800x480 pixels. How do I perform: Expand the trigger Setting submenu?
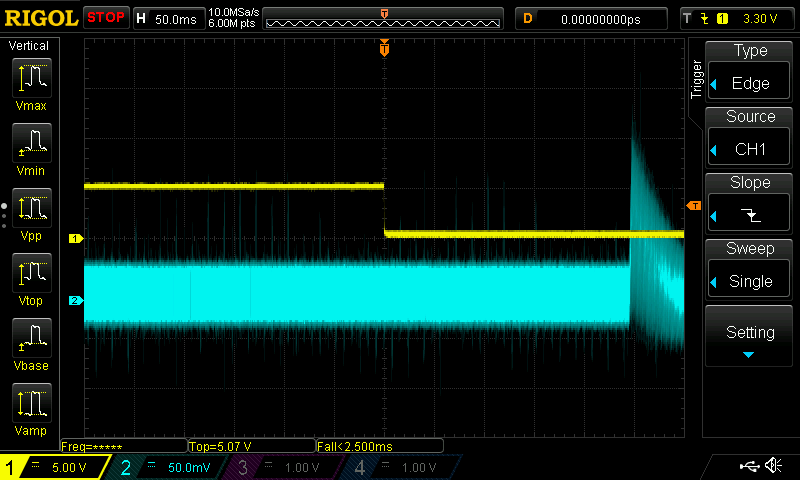tap(750, 338)
